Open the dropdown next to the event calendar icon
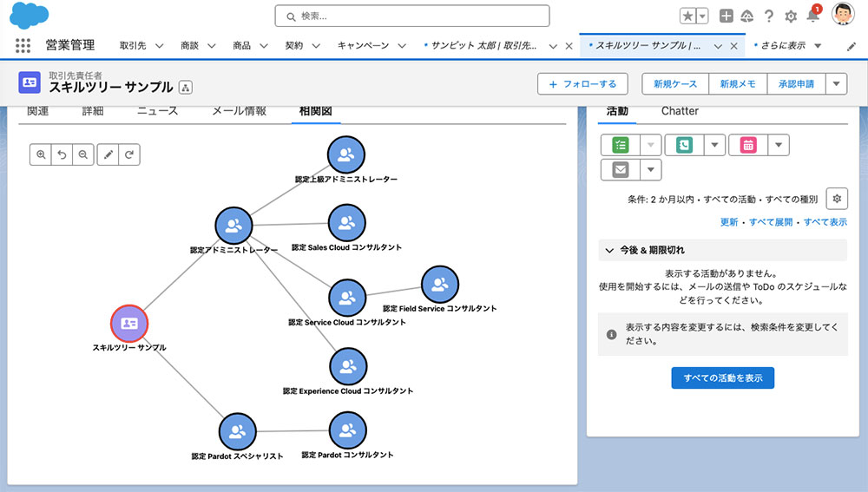The image size is (868, 492). pos(779,145)
